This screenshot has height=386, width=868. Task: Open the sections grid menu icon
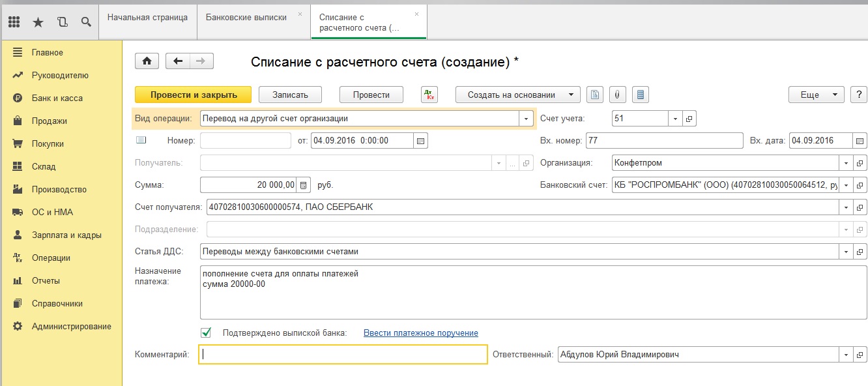(14, 22)
